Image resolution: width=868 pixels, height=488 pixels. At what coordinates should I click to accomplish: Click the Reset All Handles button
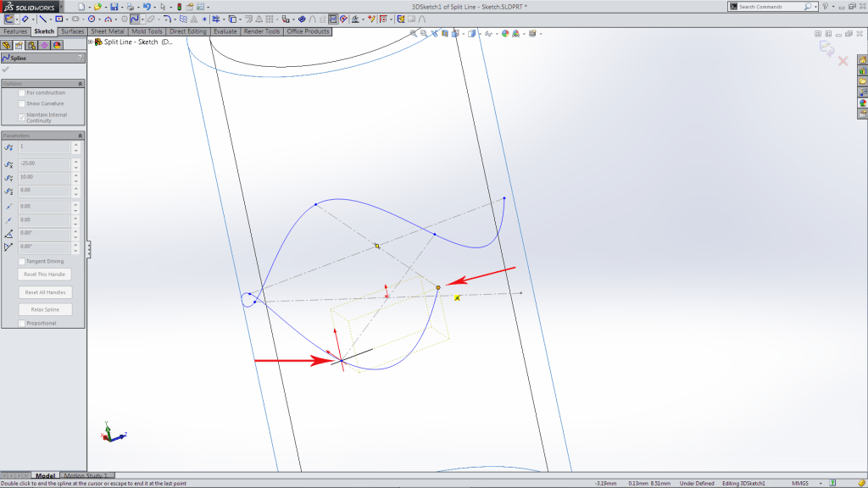pos(44,291)
